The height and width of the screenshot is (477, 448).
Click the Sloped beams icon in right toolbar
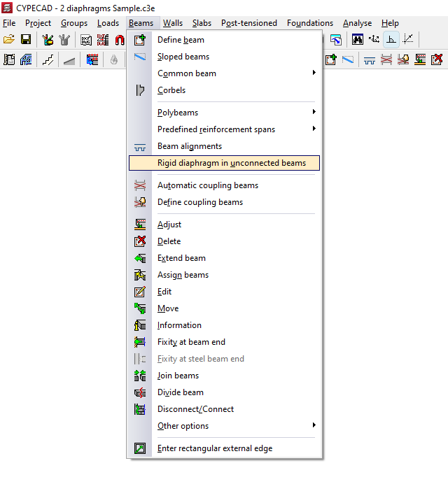347,59
